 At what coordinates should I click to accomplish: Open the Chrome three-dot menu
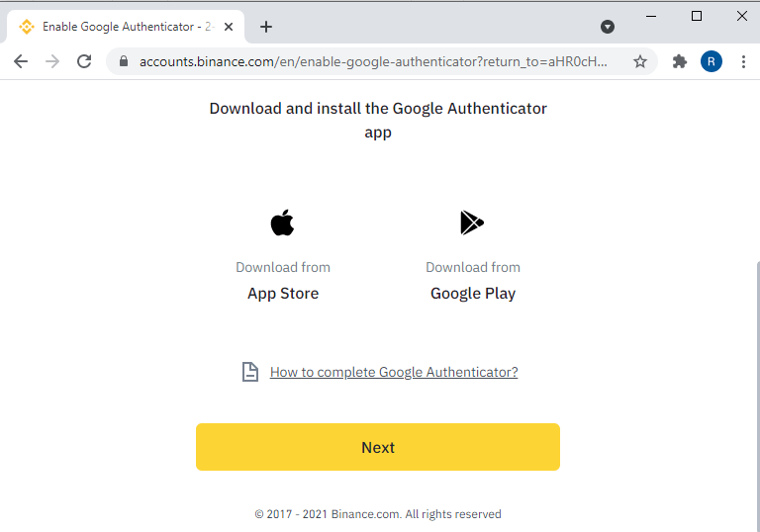coord(743,61)
